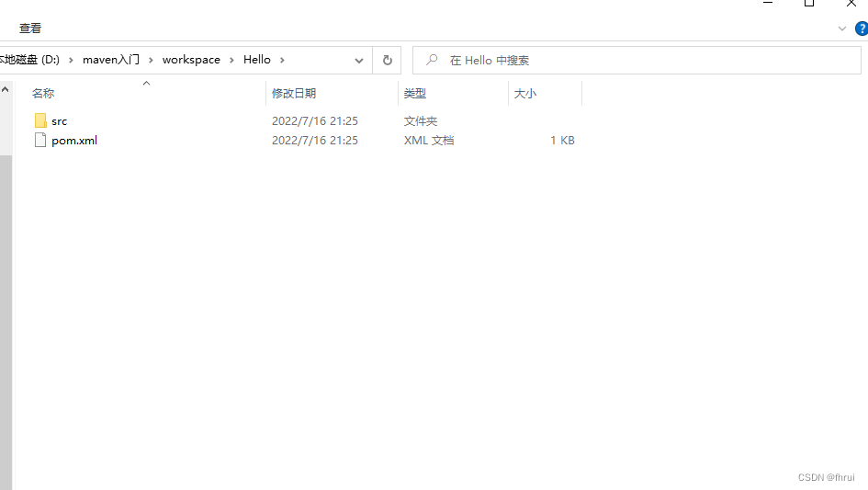Select the pom.xml file name
The height and width of the screenshot is (490, 868).
(x=74, y=141)
